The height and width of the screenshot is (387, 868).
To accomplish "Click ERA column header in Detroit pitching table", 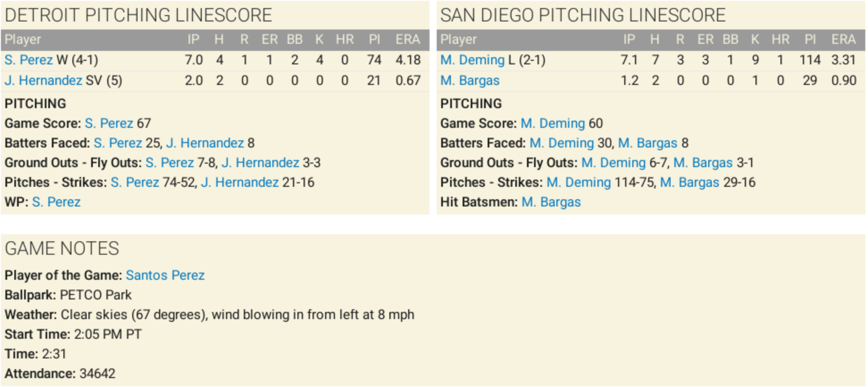I will click(407, 40).
